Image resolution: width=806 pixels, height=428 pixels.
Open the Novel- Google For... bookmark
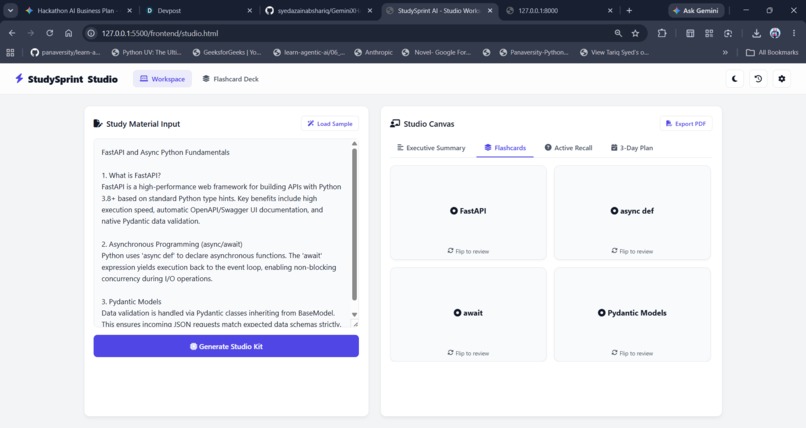(436, 52)
